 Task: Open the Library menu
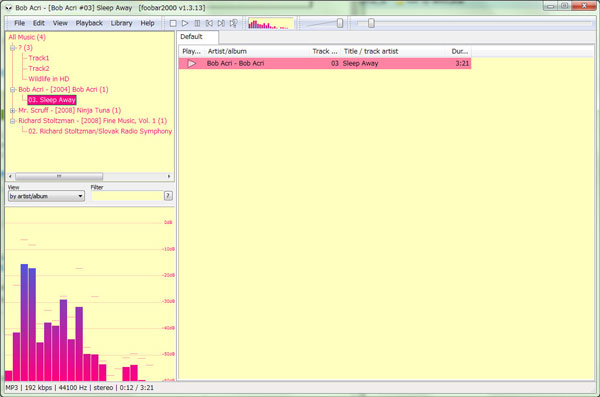[x=121, y=23]
